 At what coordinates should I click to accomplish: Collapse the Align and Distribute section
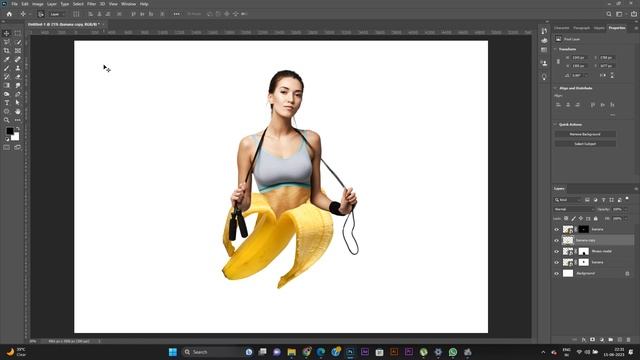point(555,88)
